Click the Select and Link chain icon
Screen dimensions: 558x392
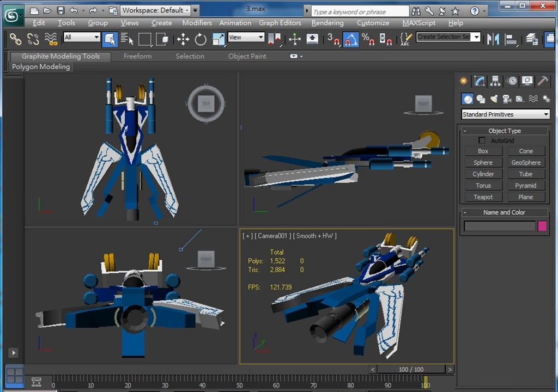(15, 39)
